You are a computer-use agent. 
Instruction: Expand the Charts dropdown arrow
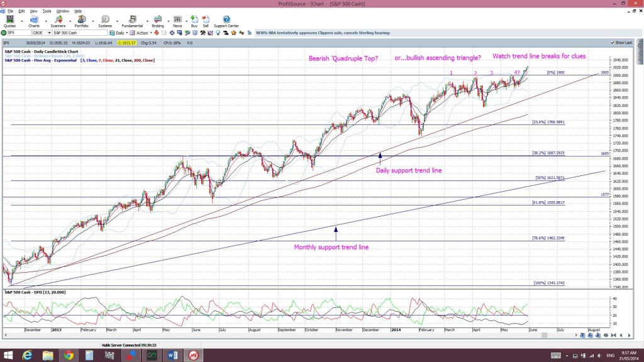[x=45, y=21]
